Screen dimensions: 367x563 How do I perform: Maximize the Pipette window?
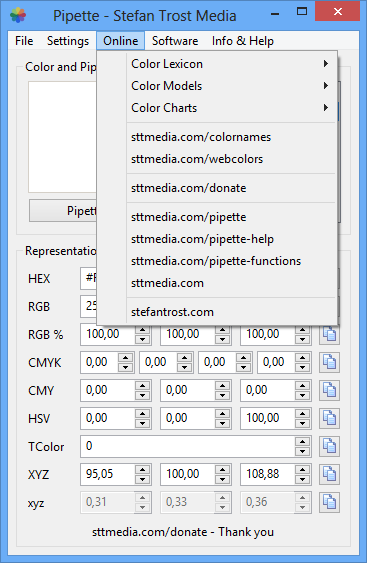(x=302, y=12)
